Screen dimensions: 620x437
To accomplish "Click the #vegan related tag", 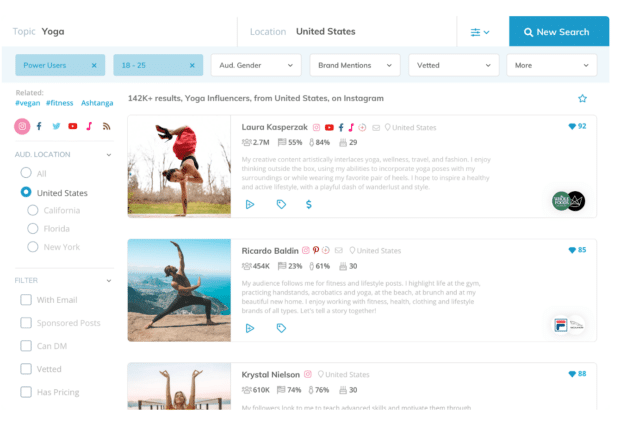I will coord(28,103).
